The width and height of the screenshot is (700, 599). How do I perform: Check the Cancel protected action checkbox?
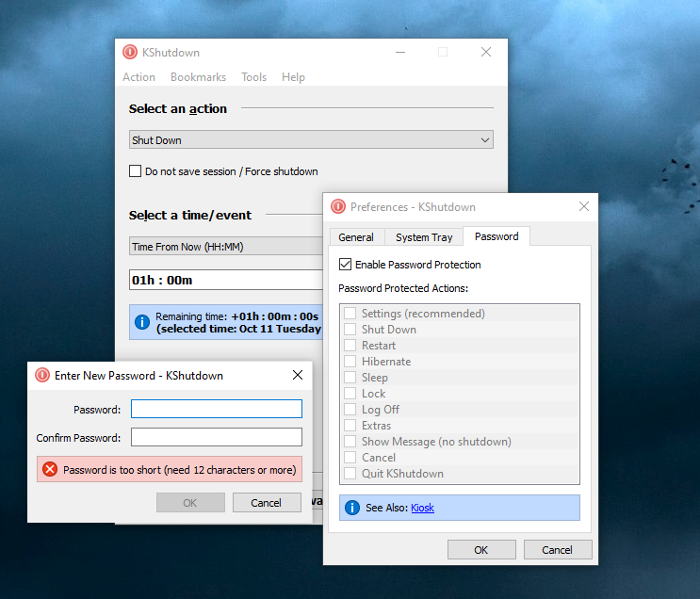pos(350,458)
